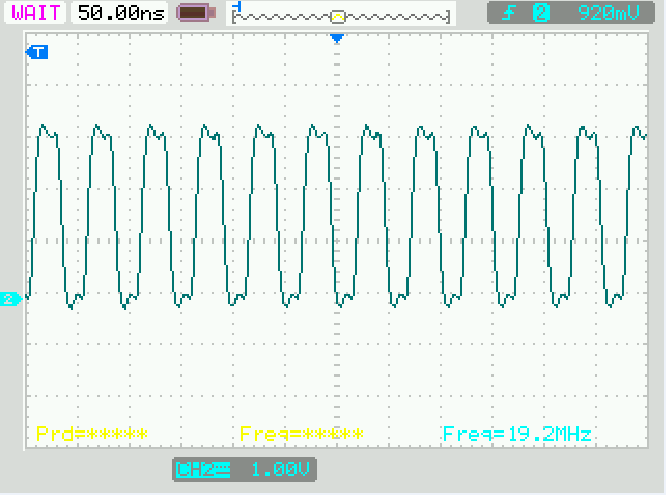
Task: Click the cyan channel 2 ground marker
Action: 11,299
